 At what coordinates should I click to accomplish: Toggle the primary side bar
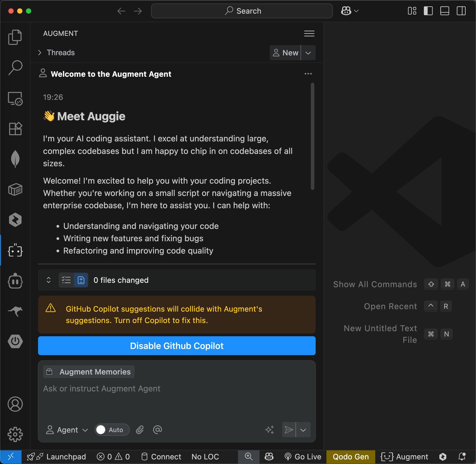(428, 11)
